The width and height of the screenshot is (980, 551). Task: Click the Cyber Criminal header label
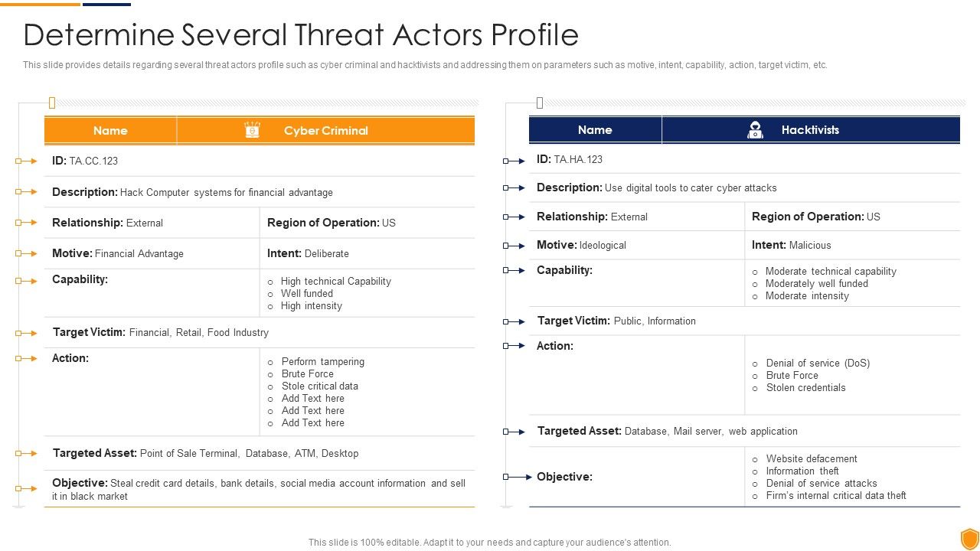325,130
